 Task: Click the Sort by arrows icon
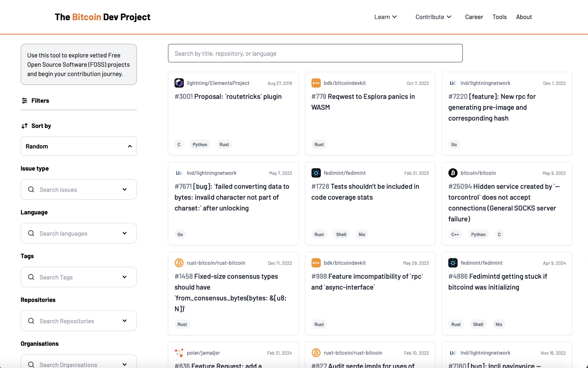tap(24, 126)
